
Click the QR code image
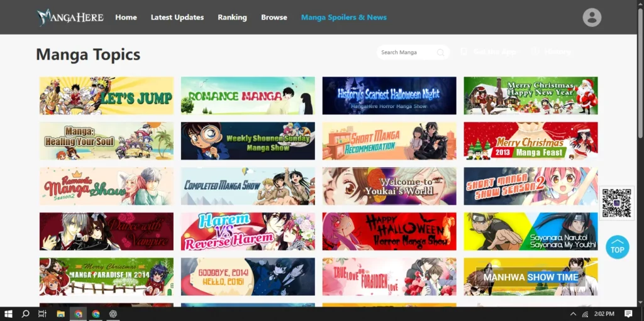[x=616, y=203]
